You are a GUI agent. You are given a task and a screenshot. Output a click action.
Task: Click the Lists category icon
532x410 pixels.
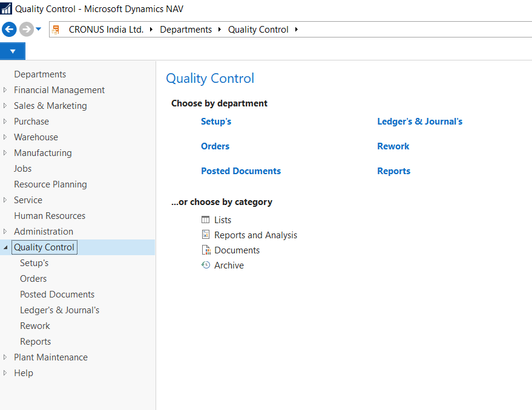[206, 220]
